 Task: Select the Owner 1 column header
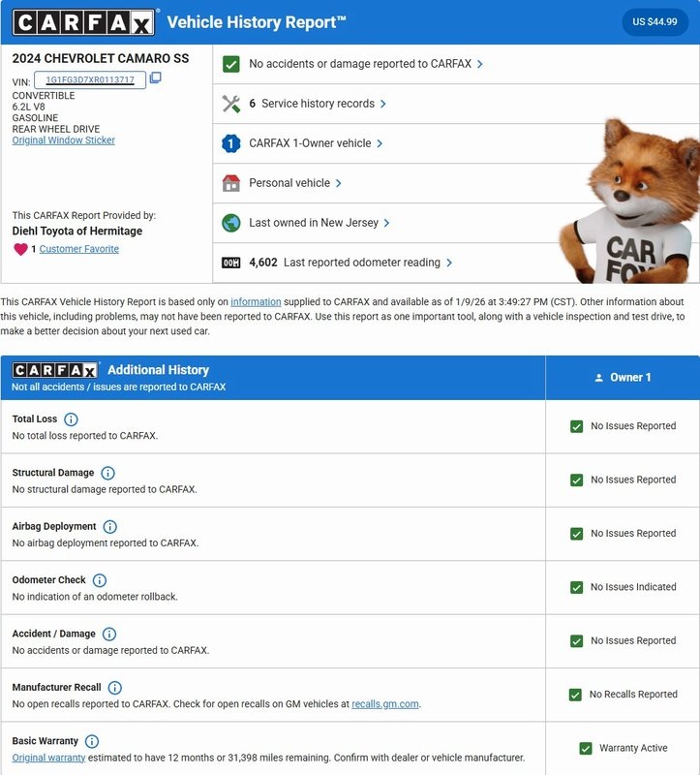click(x=623, y=378)
